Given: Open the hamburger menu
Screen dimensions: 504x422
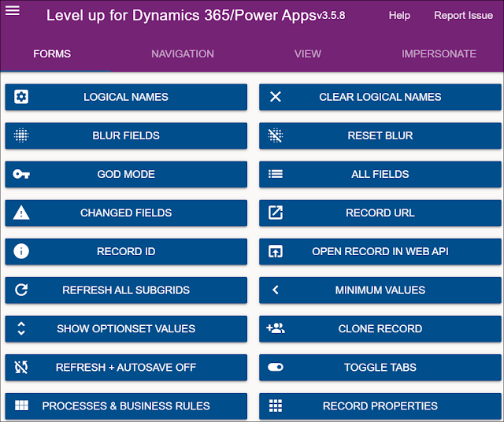Looking at the screenshot, I should point(13,10).
